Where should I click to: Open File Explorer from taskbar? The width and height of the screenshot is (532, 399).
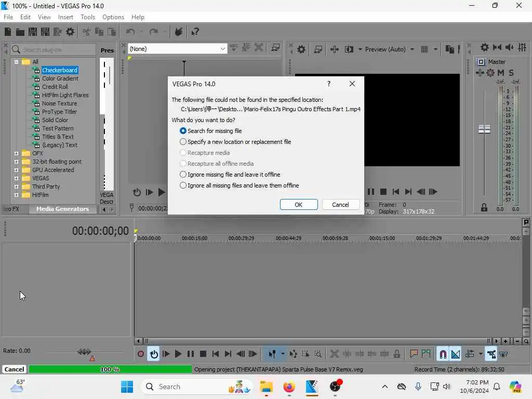point(267,387)
